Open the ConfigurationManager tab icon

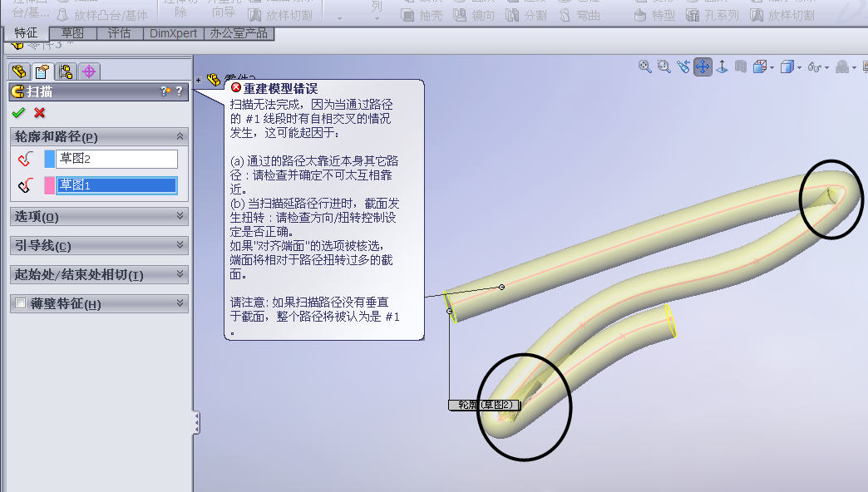pyautogui.click(x=66, y=71)
